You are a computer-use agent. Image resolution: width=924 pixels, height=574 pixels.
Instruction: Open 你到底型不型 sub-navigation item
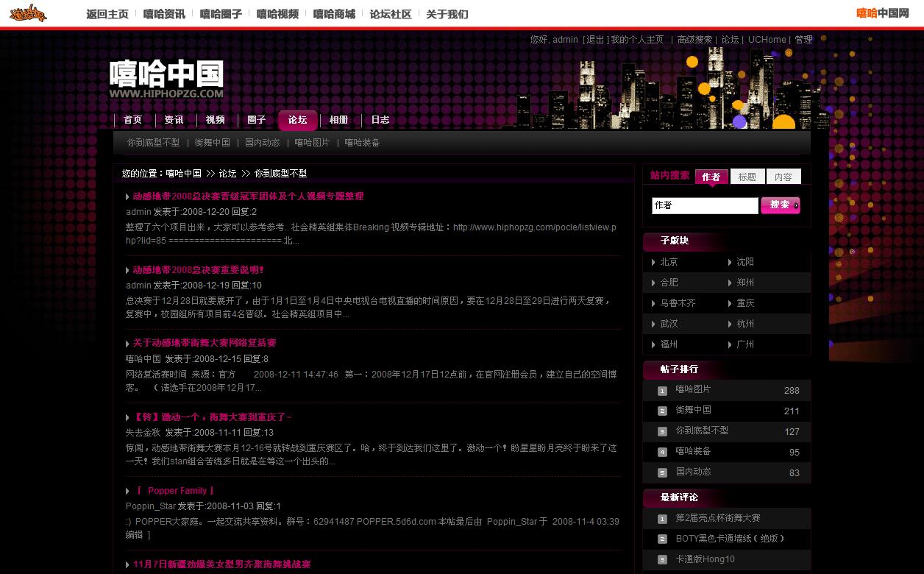(154, 143)
